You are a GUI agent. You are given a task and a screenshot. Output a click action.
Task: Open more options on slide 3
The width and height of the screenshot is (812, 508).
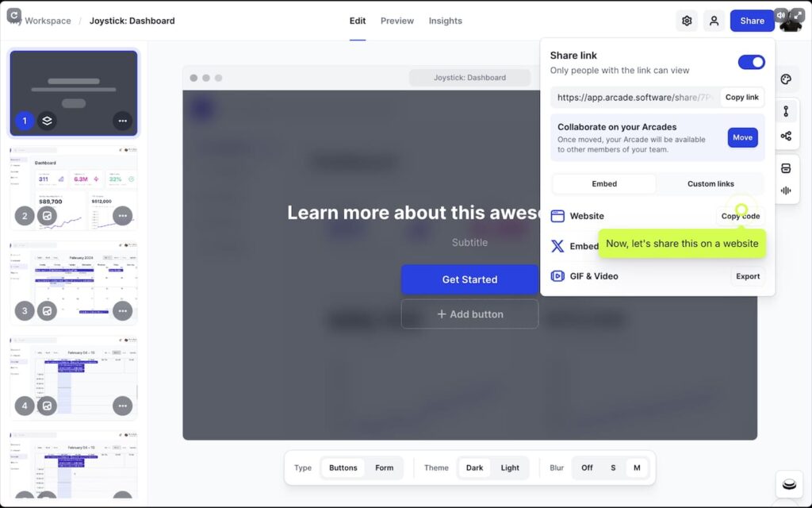point(123,311)
